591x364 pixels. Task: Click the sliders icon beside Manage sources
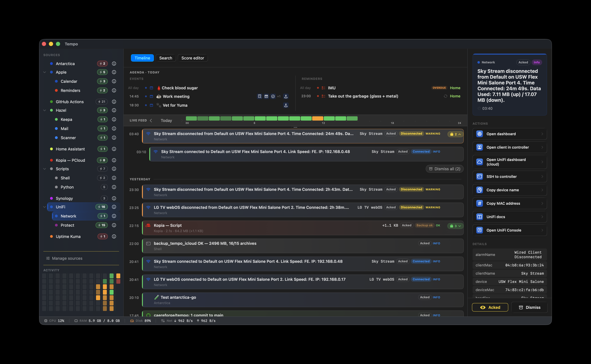pyautogui.click(x=48, y=258)
